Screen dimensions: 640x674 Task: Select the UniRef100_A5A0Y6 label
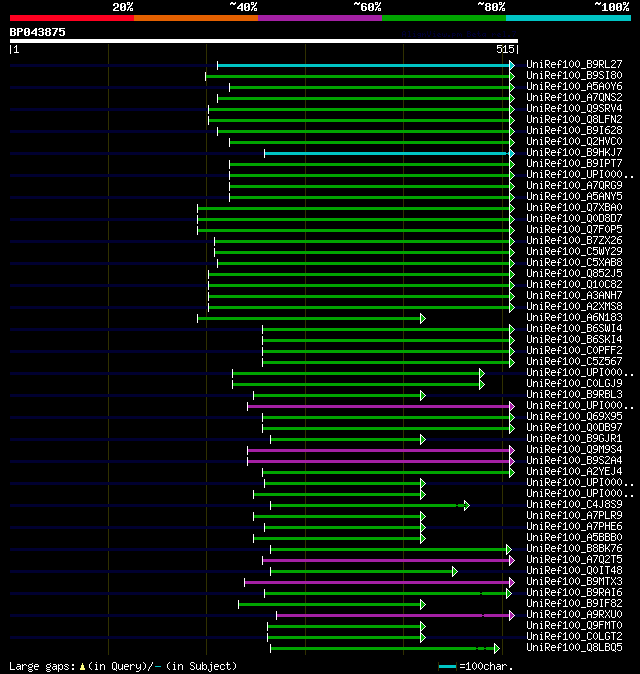pos(574,86)
